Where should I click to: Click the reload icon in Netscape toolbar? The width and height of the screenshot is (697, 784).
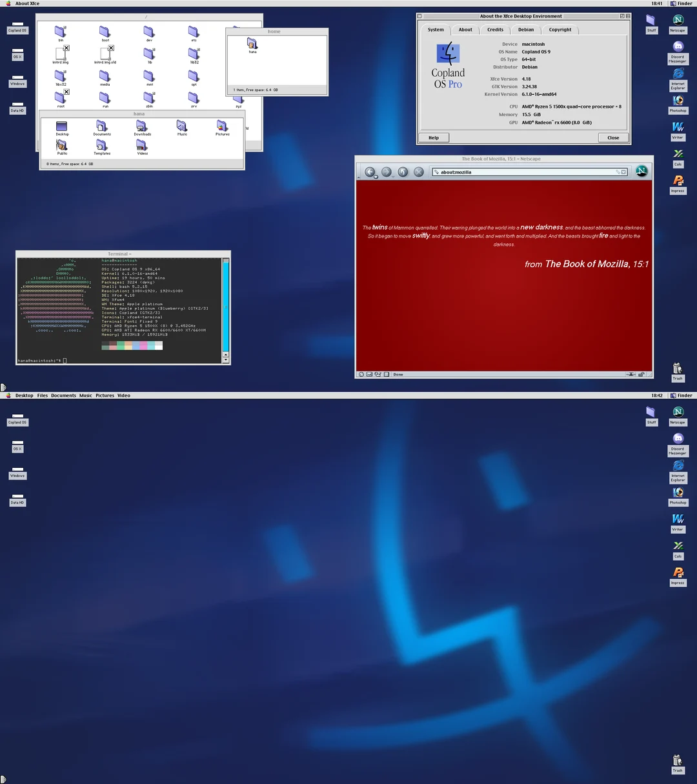coord(402,172)
